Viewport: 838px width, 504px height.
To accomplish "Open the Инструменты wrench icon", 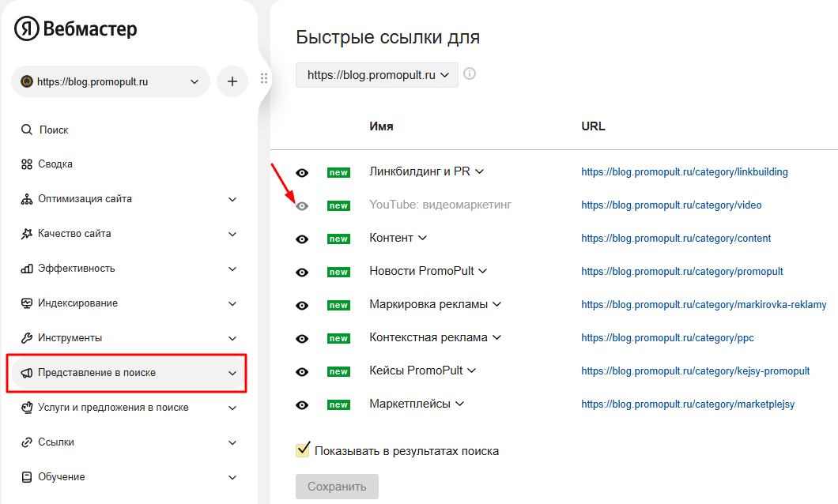I will pyautogui.click(x=26, y=337).
